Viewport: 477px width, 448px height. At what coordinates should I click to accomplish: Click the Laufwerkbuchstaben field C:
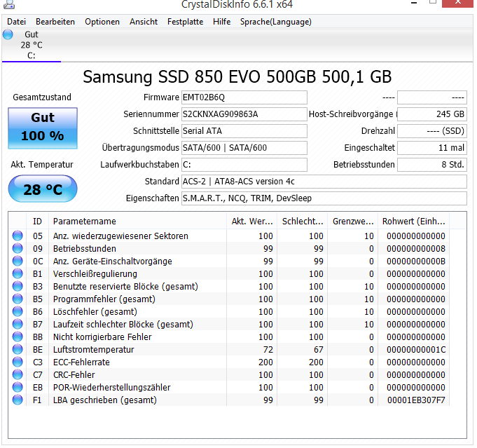click(244, 165)
